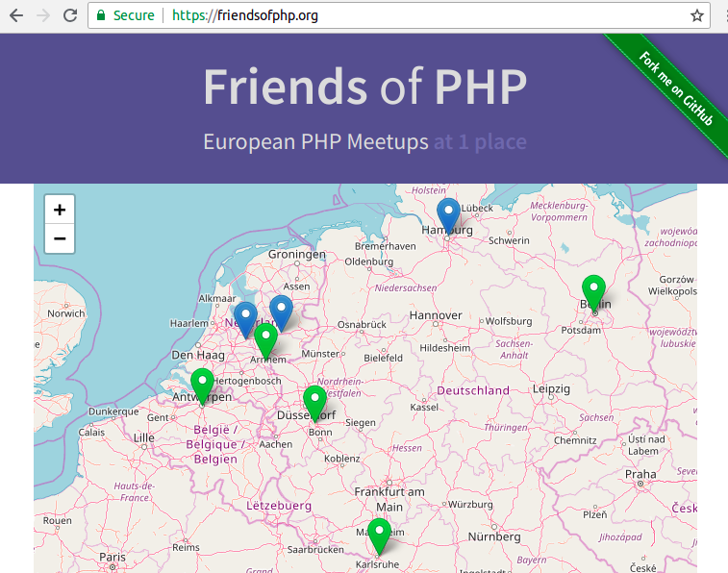728x573 pixels.
Task: Click the Bonn label on the map
Action: pos(320,433)
